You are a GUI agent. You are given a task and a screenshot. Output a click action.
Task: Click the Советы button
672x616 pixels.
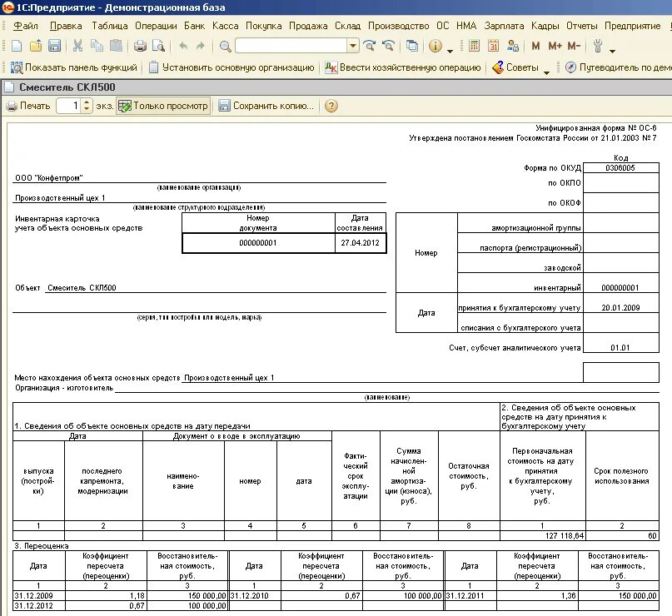pos(515,67)
